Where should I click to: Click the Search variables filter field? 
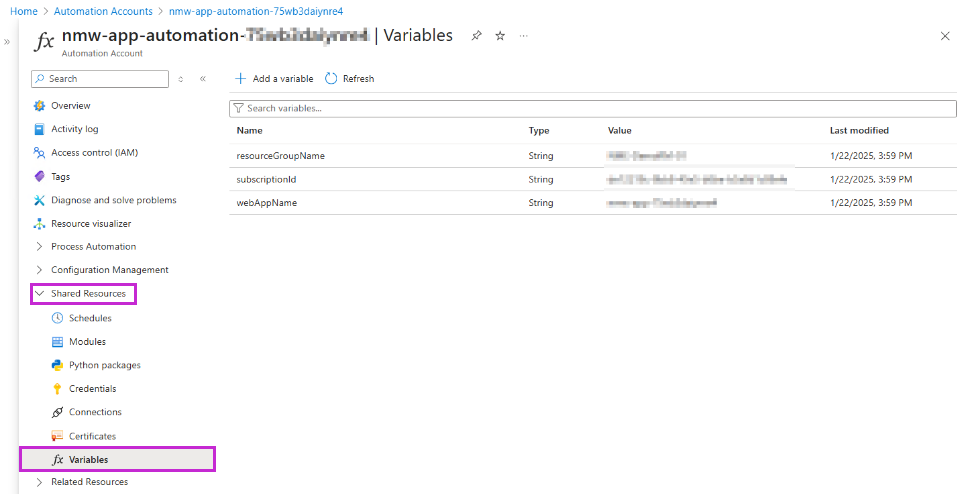[593, 108]
